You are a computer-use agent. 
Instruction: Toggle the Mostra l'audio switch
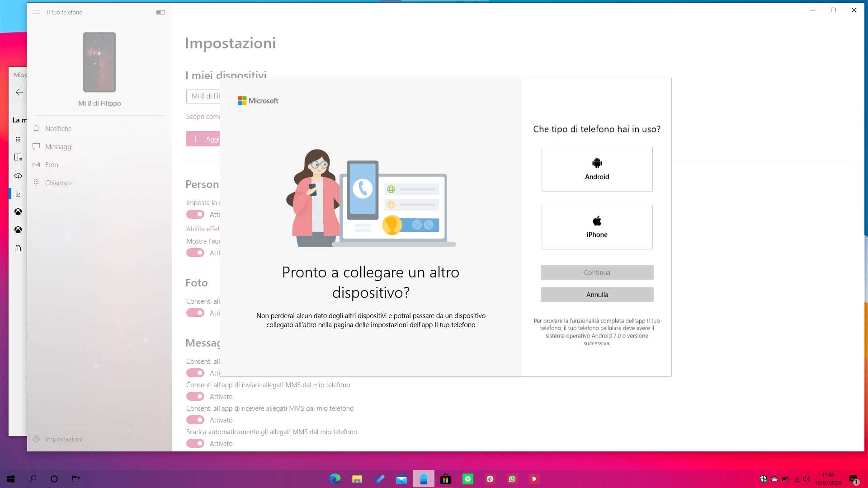tap(195, 253)
